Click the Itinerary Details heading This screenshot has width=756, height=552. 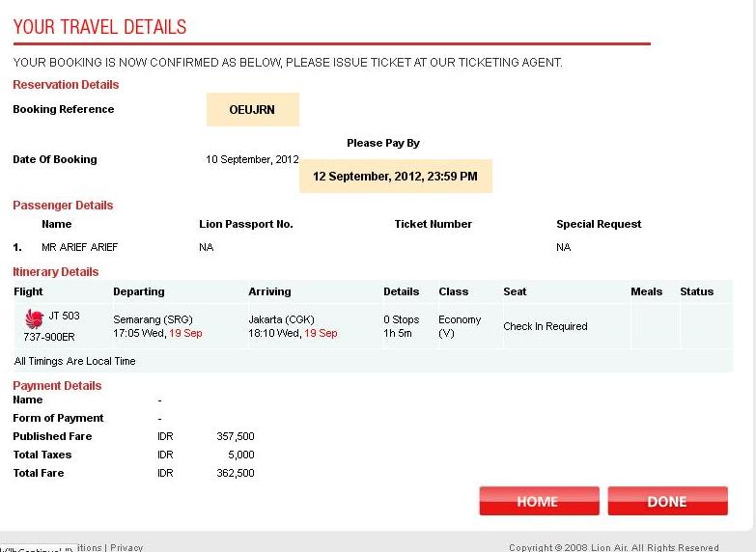[55, 272]
